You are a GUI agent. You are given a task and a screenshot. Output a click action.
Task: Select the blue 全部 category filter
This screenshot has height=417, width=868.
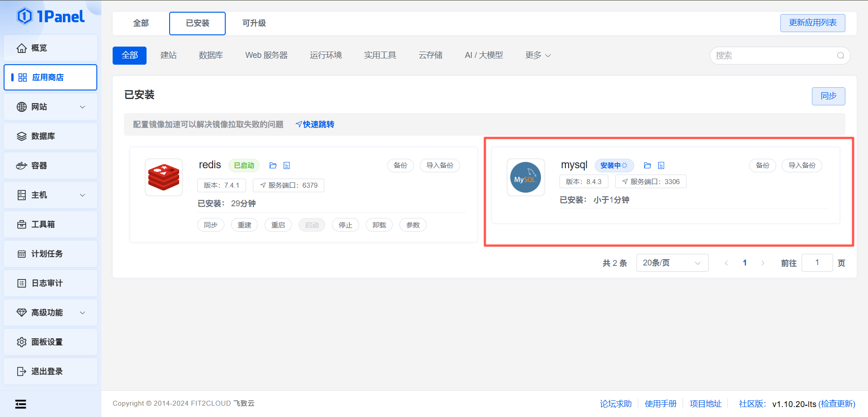click(x=129, y=55)
